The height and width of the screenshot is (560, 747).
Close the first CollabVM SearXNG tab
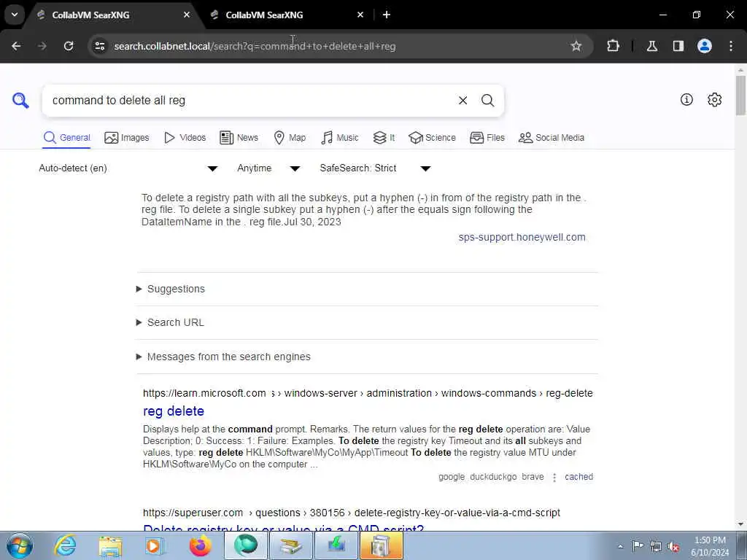point(187,15)
